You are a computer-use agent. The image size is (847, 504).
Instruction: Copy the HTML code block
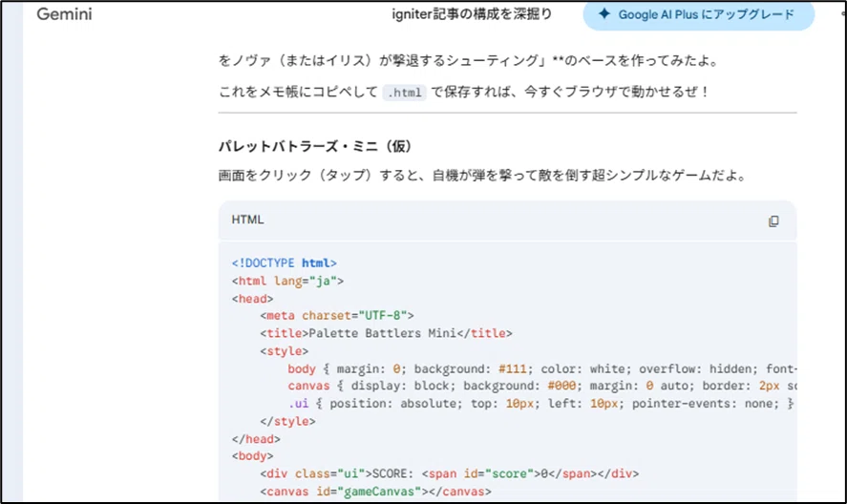point(773,220)
